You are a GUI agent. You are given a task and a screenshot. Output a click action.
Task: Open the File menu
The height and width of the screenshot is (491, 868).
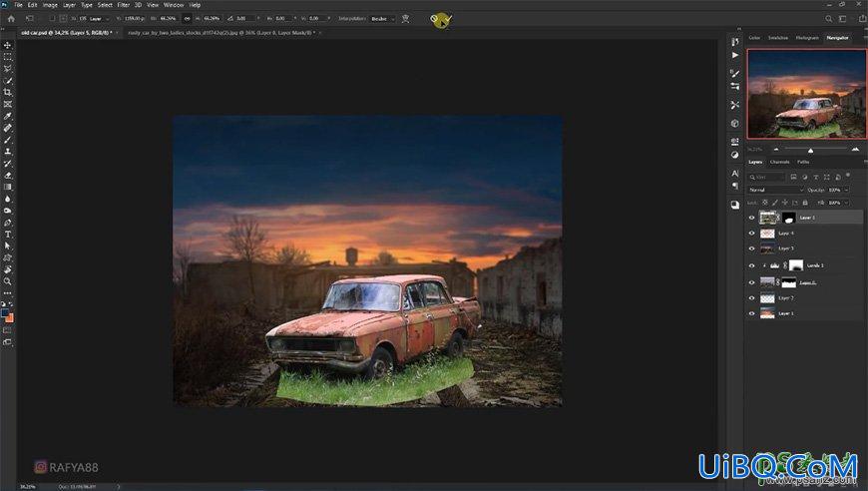coord(18,4)
